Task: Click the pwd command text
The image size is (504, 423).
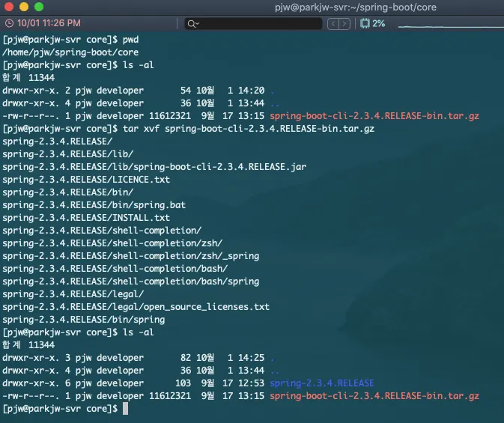Action: [x=130, y=40]
